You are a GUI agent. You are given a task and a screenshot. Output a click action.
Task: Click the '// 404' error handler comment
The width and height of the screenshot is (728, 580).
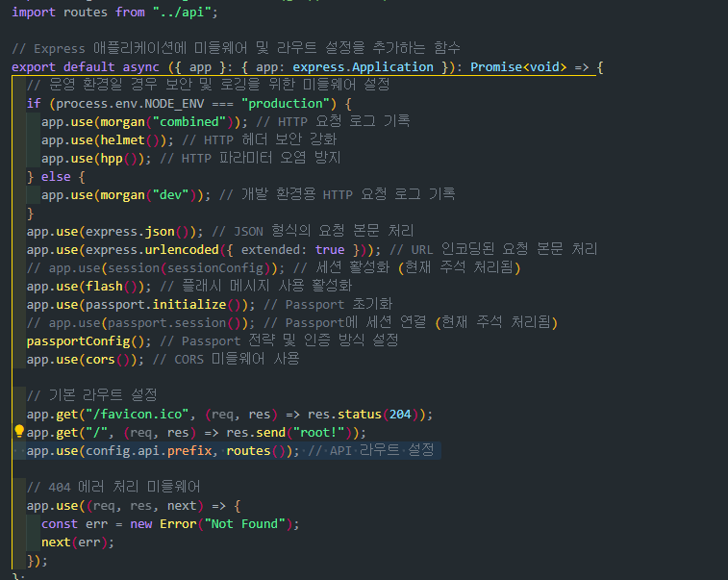113,487
